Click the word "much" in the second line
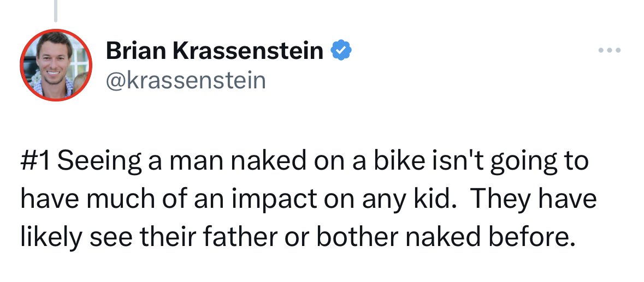 [121, 200]
